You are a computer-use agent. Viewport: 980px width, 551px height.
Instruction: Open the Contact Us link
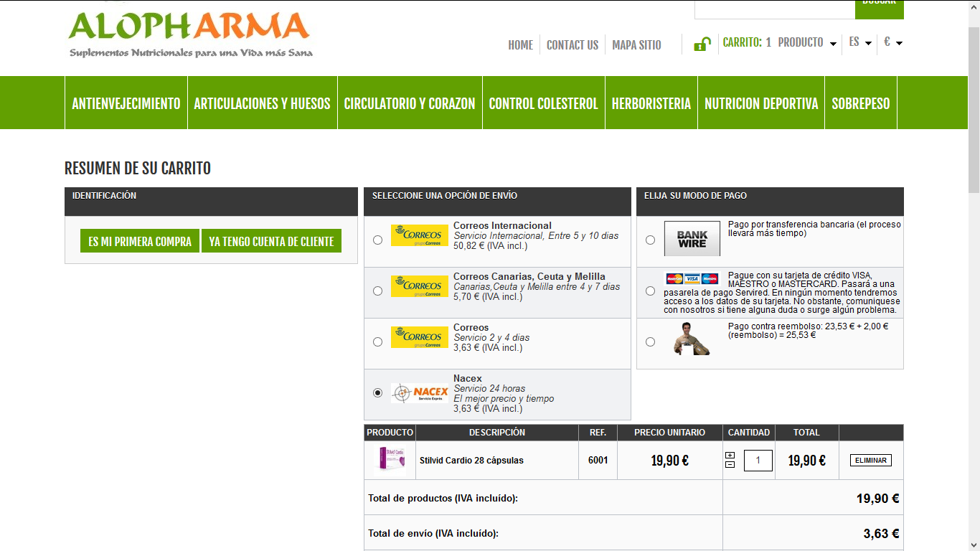pos(573,45)
